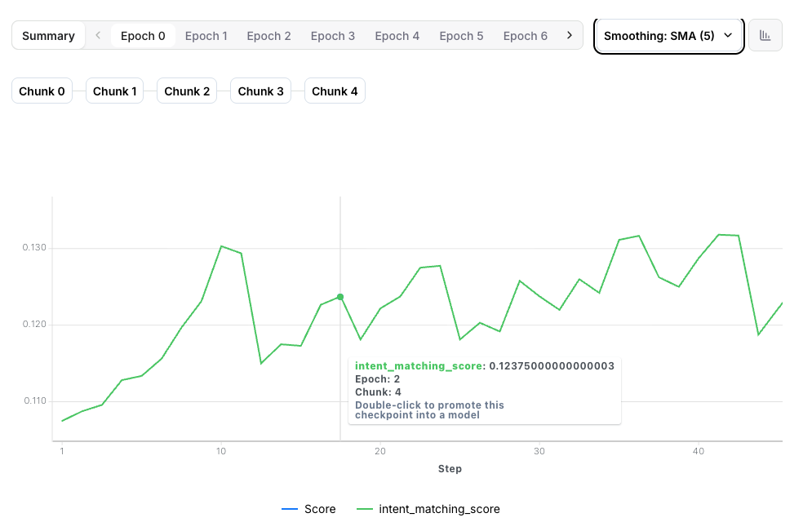Select the Epoch 6 tab
This screenshot has height=522, width=812.
(525, 35)
